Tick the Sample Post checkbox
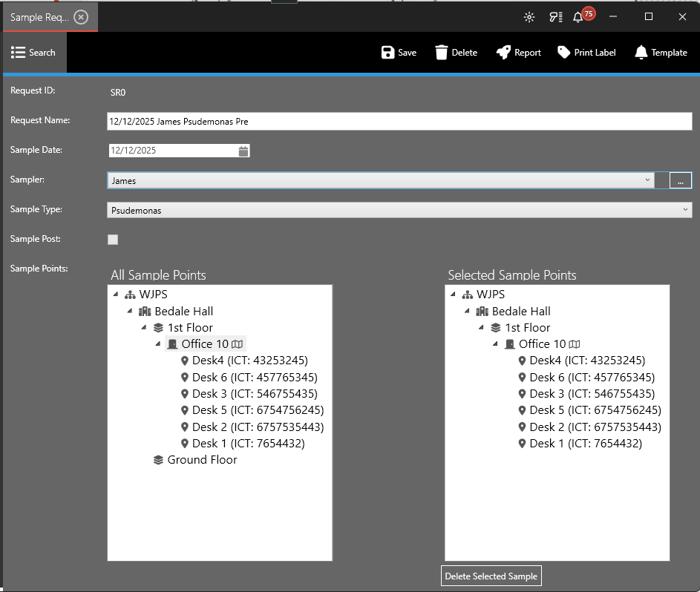 [113, 240]
